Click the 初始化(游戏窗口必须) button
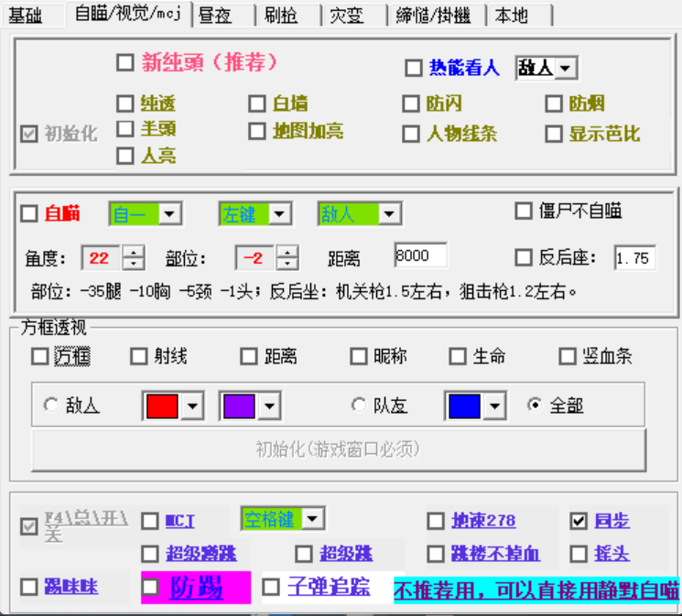 (x=338, y=449)
